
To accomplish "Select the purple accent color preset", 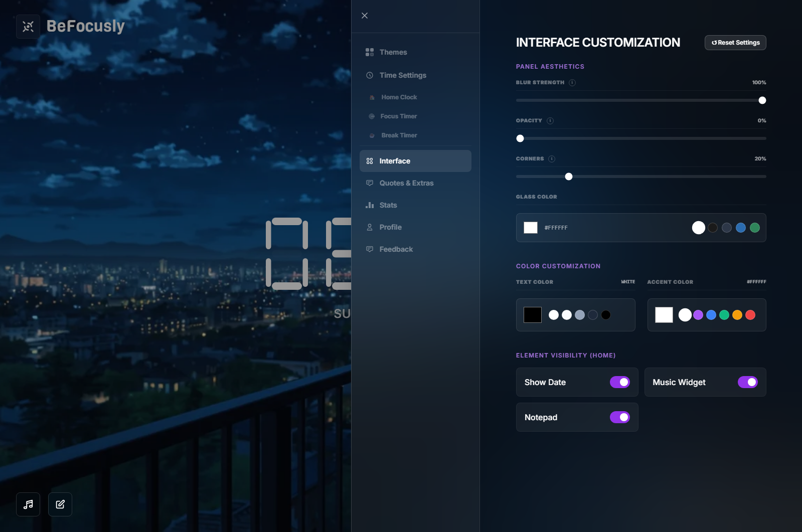I will pos(698,315).
